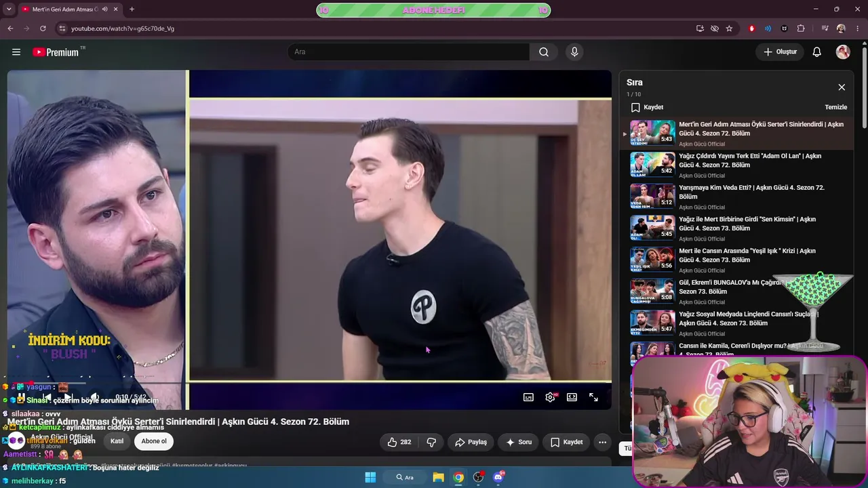Screen dimensions: 868x488
Task: Go back to the previous page
Action: 10,28
